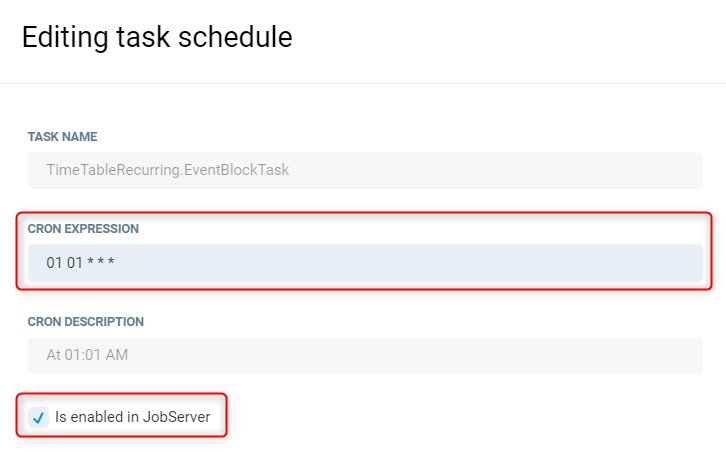Click the Cron Description field
This screenshot has height=452, width=726.
365,355
